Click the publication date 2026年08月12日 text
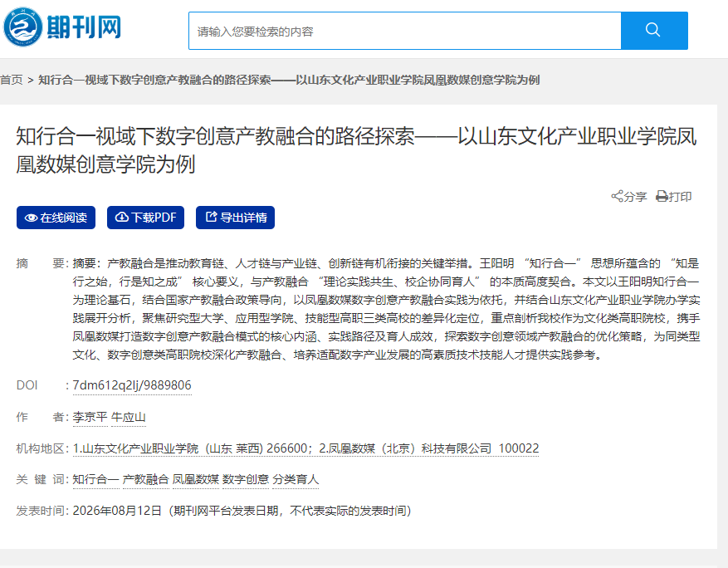Screen dimensions: 728x568 117,511
